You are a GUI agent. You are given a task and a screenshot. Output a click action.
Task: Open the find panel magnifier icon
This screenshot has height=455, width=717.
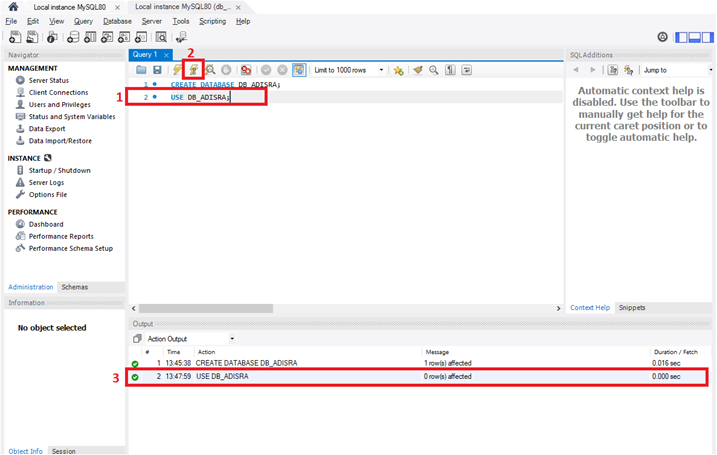(x=433, y=70)
